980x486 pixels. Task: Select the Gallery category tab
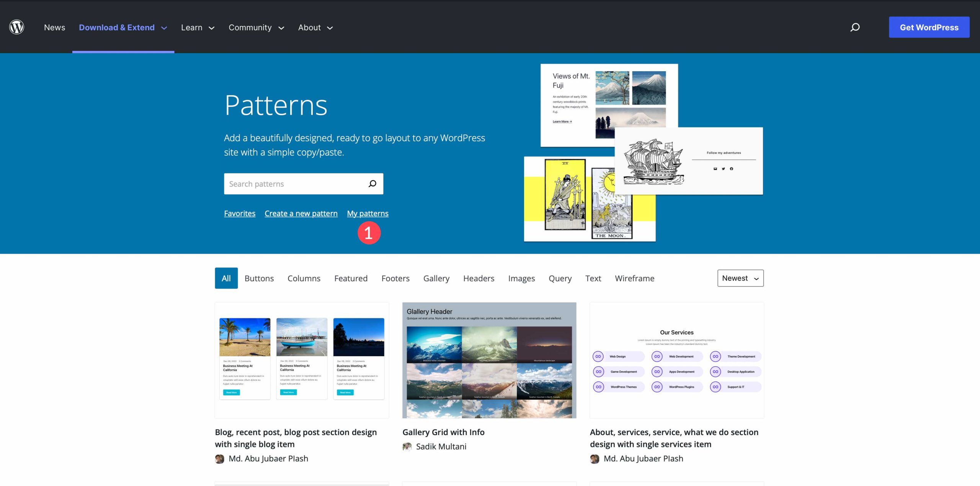pos(436,278)
